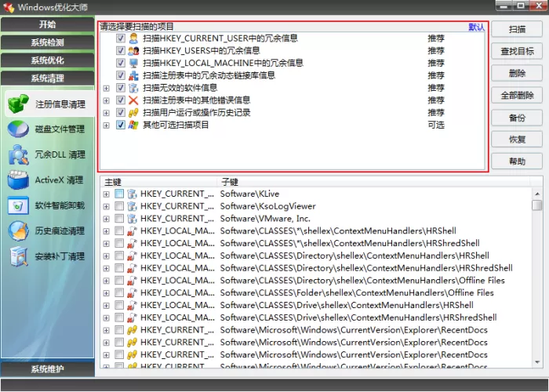
Task: Click users icon beside 扫描HKEY_USERS
Action: coord(133,51)
